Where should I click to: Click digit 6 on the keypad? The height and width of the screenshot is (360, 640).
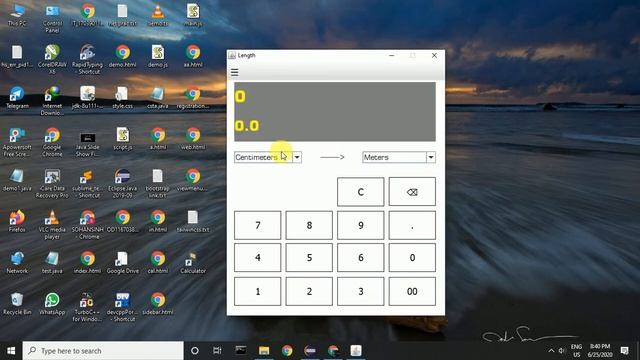point(360,258)
